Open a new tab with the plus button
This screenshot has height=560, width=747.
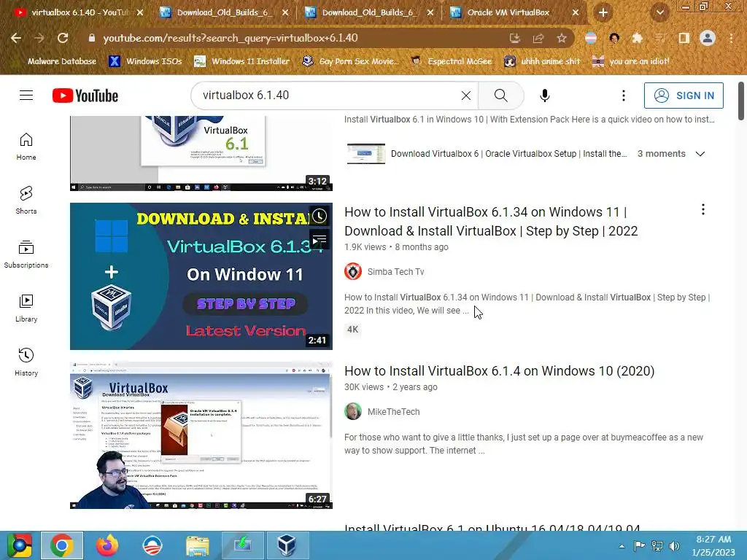click(x=603, y=13)
